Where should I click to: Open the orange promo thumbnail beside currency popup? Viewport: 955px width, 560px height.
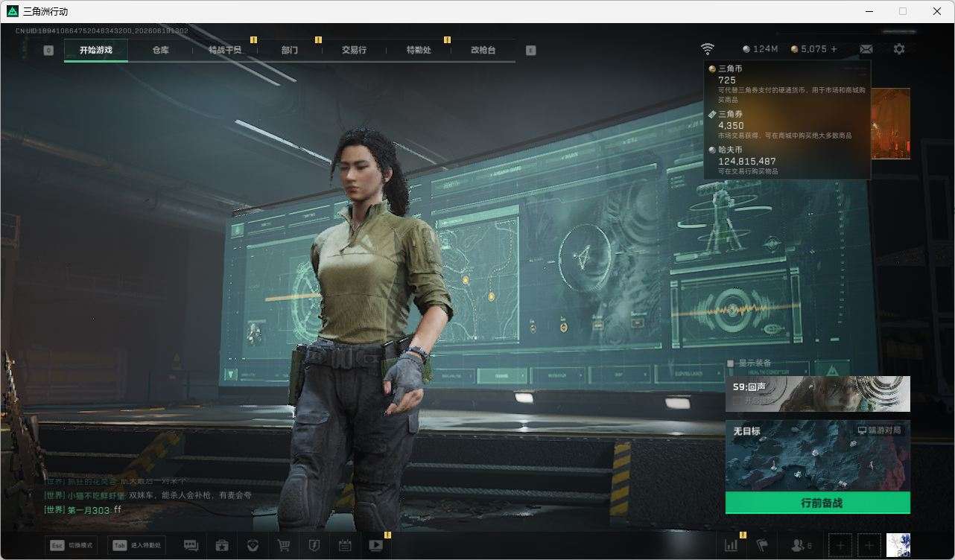coord(890,124)
